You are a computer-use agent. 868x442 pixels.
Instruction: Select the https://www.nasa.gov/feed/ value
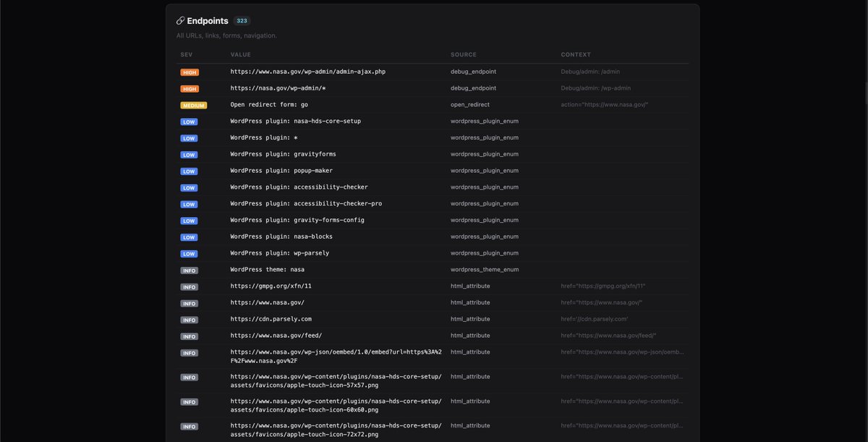[x=276, y=336]
